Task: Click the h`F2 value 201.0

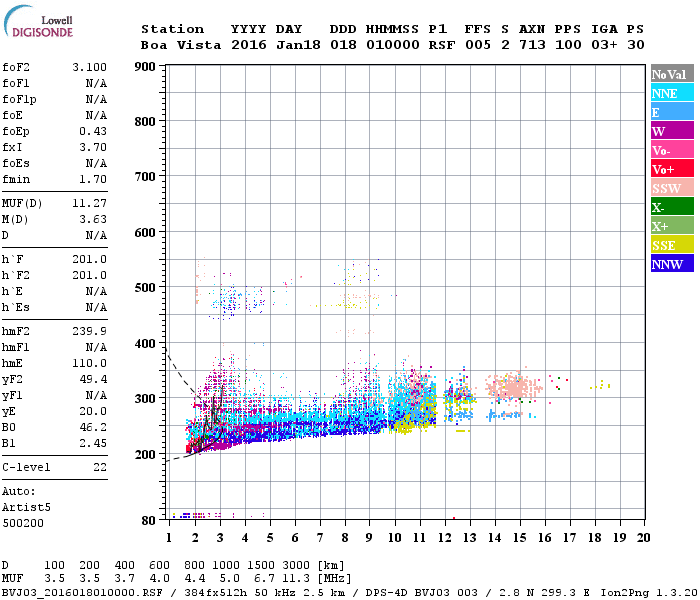Action: (89, 275)
